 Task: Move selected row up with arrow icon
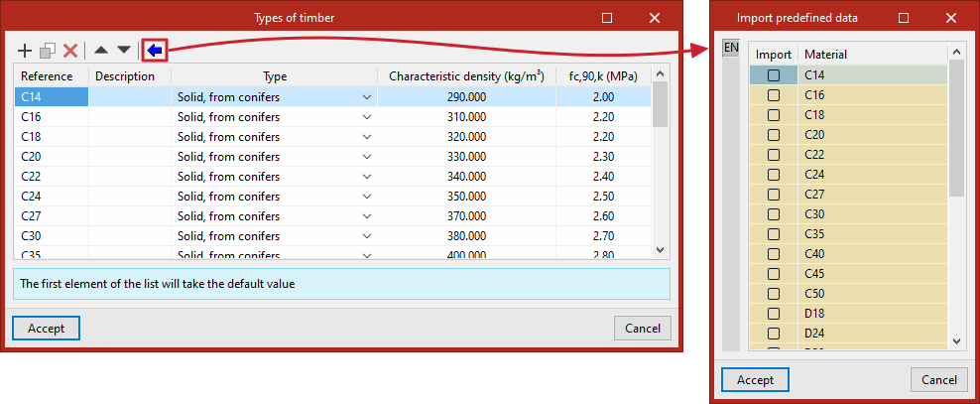[x=101, y=50]
